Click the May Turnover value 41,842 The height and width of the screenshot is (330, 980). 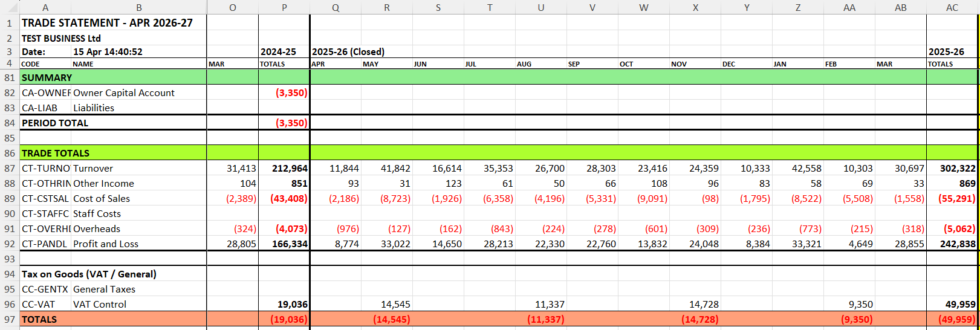395,168
